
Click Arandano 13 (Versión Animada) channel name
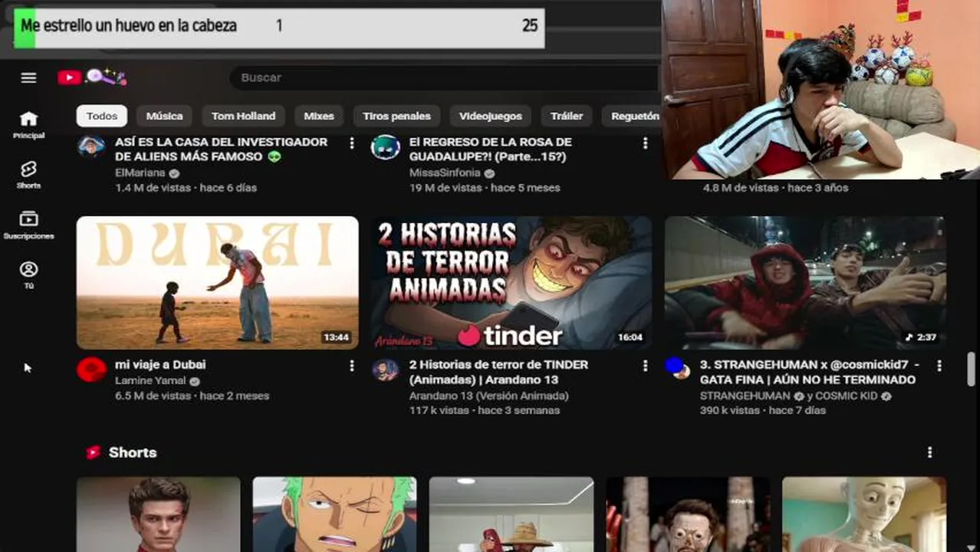click(x=488, y=396)
